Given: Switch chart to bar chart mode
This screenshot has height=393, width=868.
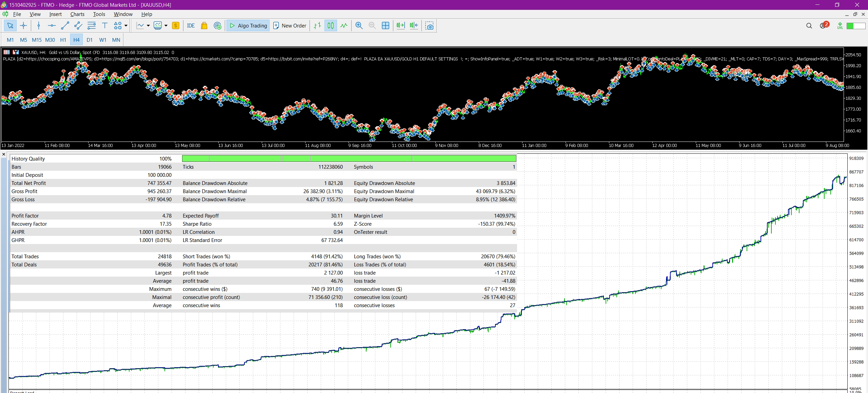Looking at the screenshot, I should (x=317, y=25).
